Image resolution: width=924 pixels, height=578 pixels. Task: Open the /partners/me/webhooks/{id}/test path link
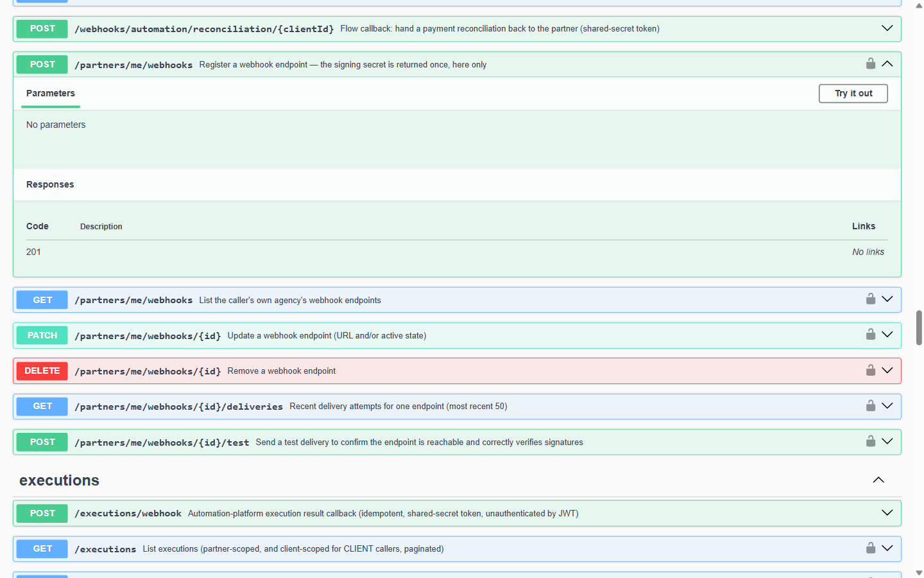tap(162, 442)
